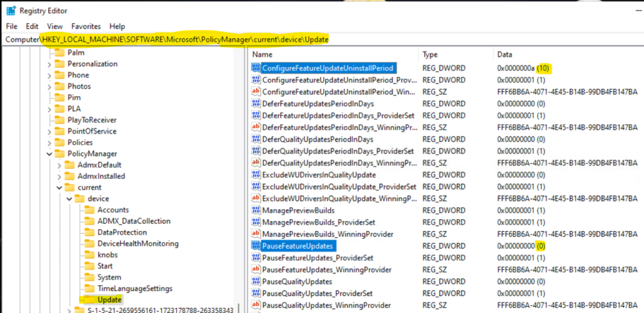Screen dimensions: 644x313
Task: Expand the Phone key
Action: [50, 76]
